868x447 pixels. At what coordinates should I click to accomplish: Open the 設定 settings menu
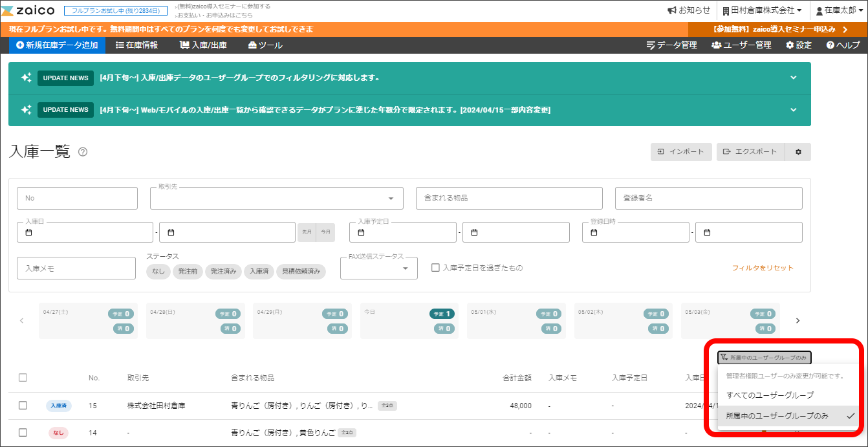point(799,45)
